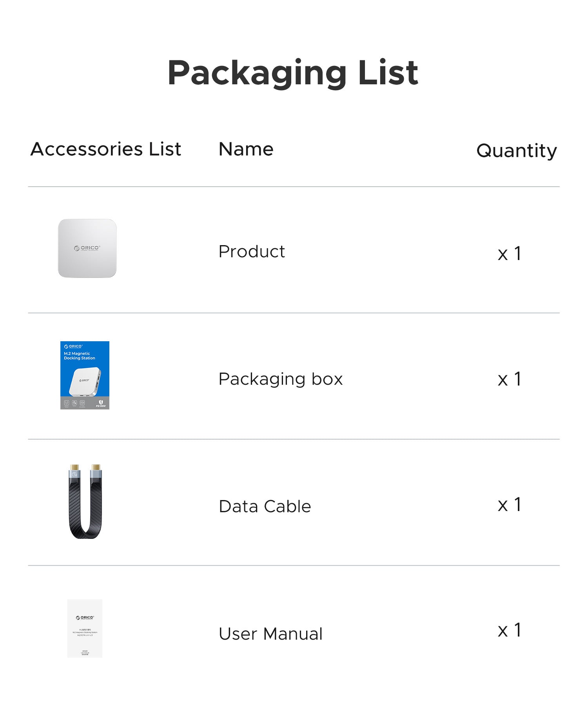Click the "M.2 Magnetic Docking Station" box text
The height and width of the screenshot is (724, 588).
click(79, 356)
